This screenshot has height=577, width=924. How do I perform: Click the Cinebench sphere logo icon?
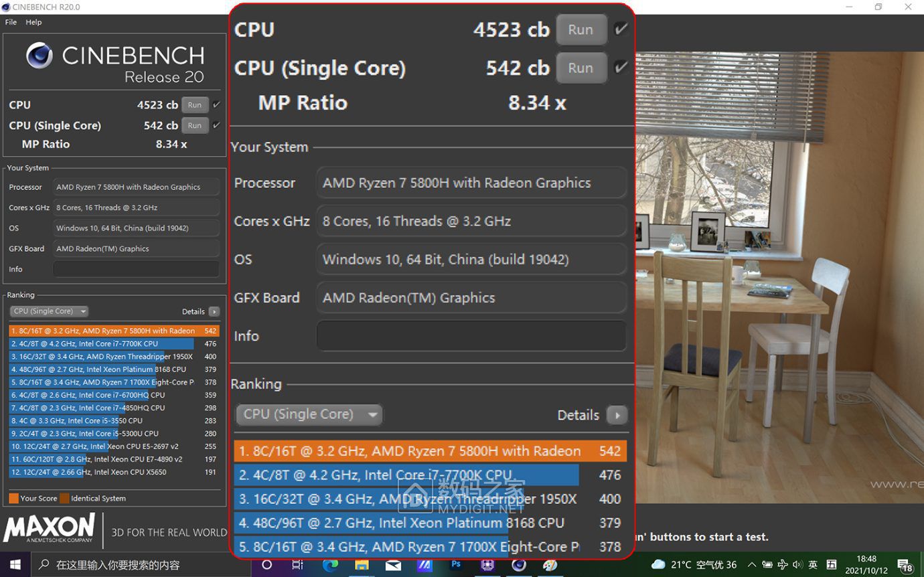(40, 56)
